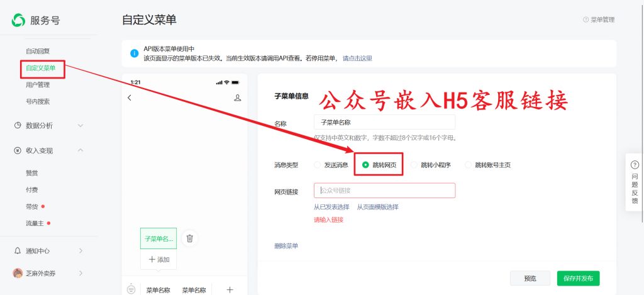Open 赞赏 in sidebar
The width and height of the screenshot is (644, 295).
tap(32, 173)
